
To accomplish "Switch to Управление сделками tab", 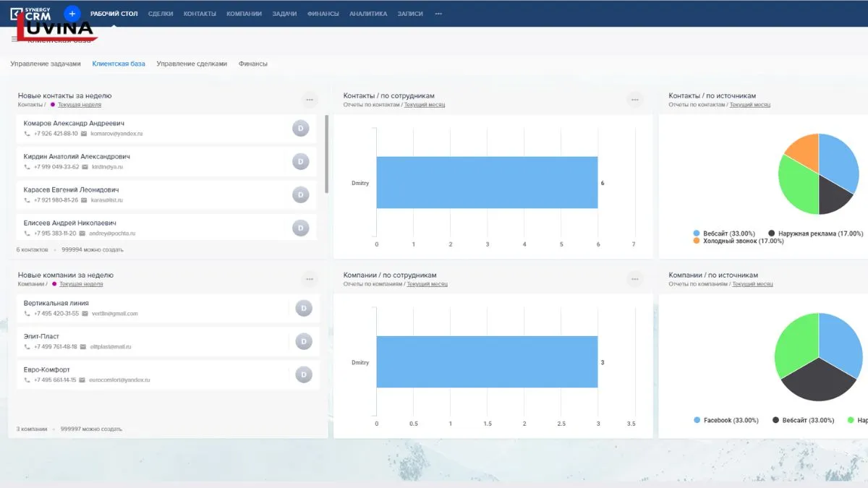I will point(192,64).
